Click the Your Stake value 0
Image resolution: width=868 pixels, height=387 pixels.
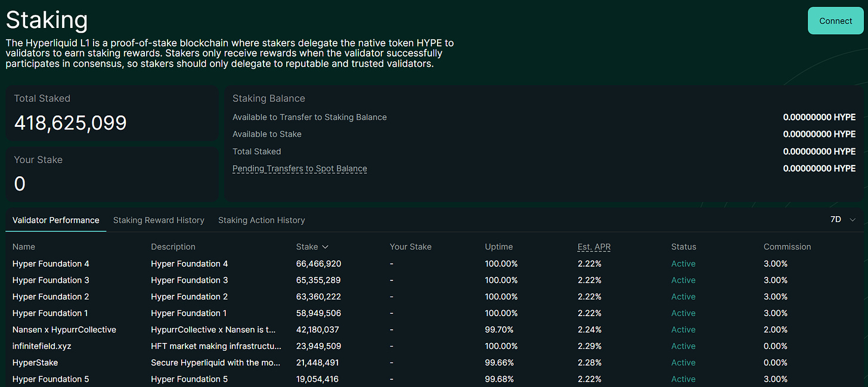tap(20, 184)
